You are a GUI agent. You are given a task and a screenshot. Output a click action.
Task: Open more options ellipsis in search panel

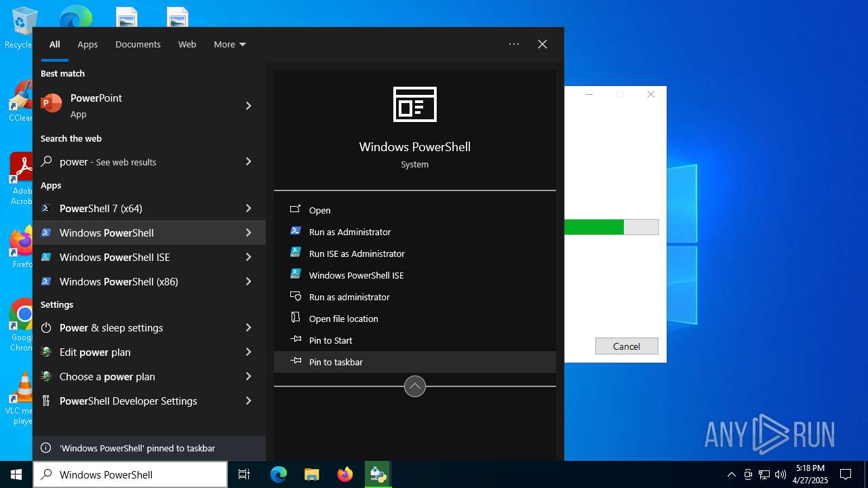point(514,44)
